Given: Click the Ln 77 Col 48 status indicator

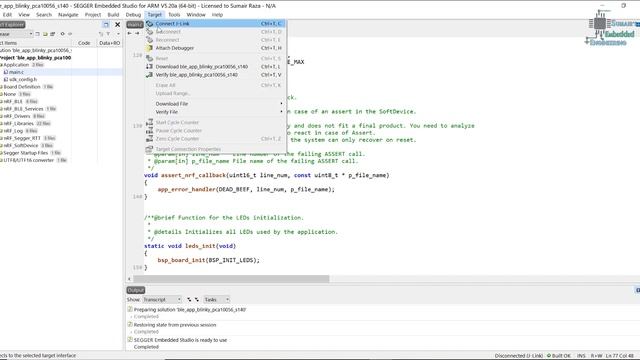Looking at the screenshot, I should [x=620, y=356].
